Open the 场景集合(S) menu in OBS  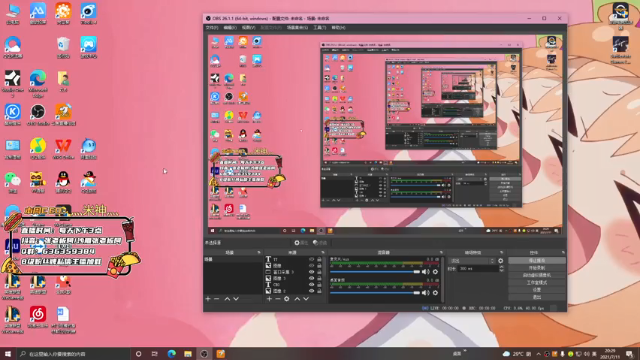pyautogui.click(x=297, y=28)
